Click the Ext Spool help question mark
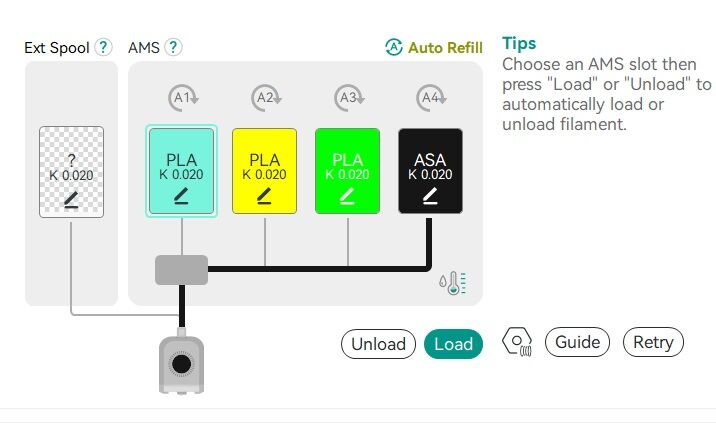This screenshot has height=423, width=716. tap(104, 47)
